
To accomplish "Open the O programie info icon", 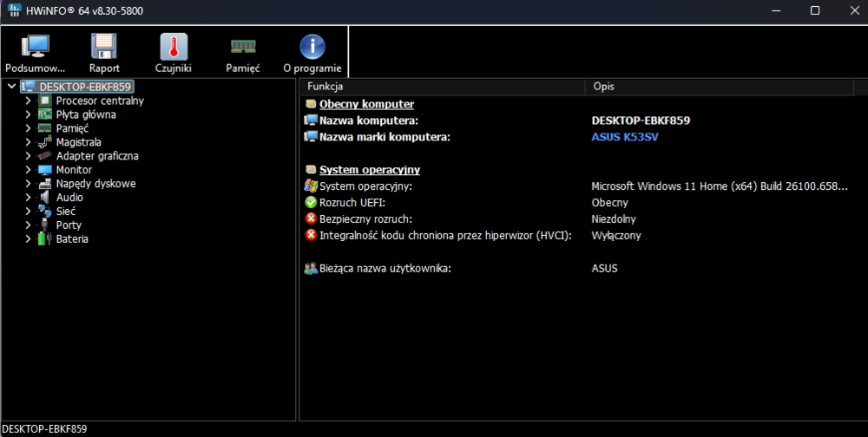I will click(x=312, y=47).
